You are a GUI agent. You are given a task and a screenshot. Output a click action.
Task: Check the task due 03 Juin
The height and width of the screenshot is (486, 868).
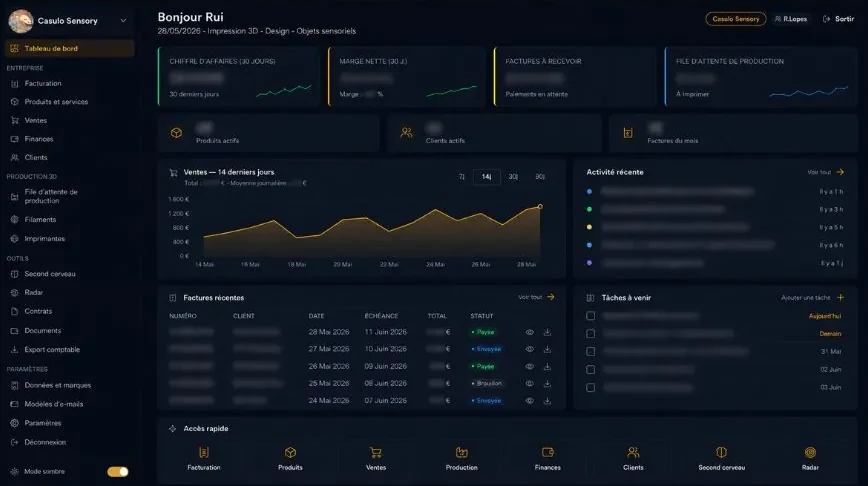click(591, 387)
